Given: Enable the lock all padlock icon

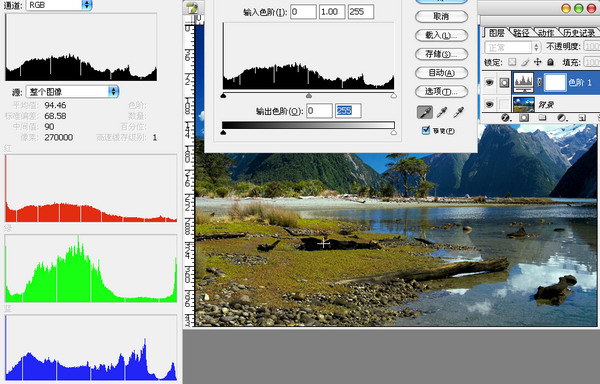Looking at the screenshot, I should click(x=550, y=62).
